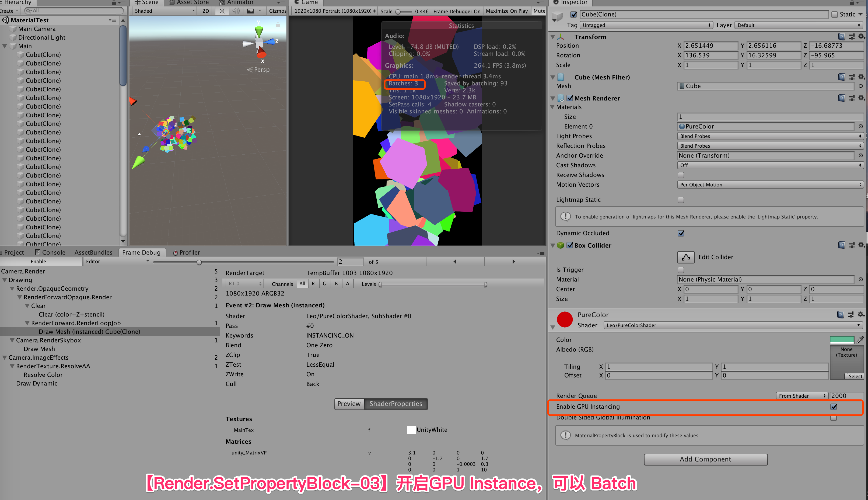Open Transform component gear settings
This screenshot has height=500, width=868.
tap(861, 36)
